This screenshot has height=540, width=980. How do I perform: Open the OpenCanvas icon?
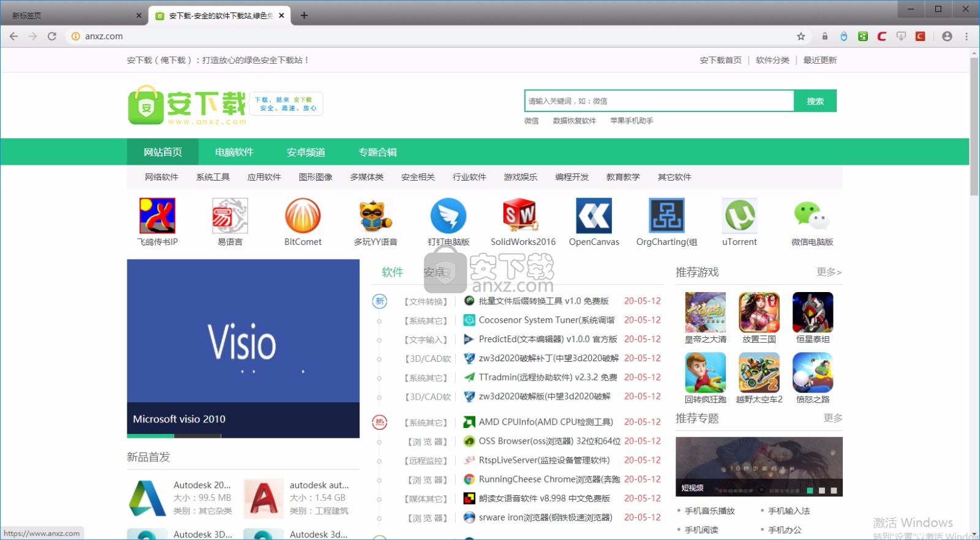coord(594,216)
